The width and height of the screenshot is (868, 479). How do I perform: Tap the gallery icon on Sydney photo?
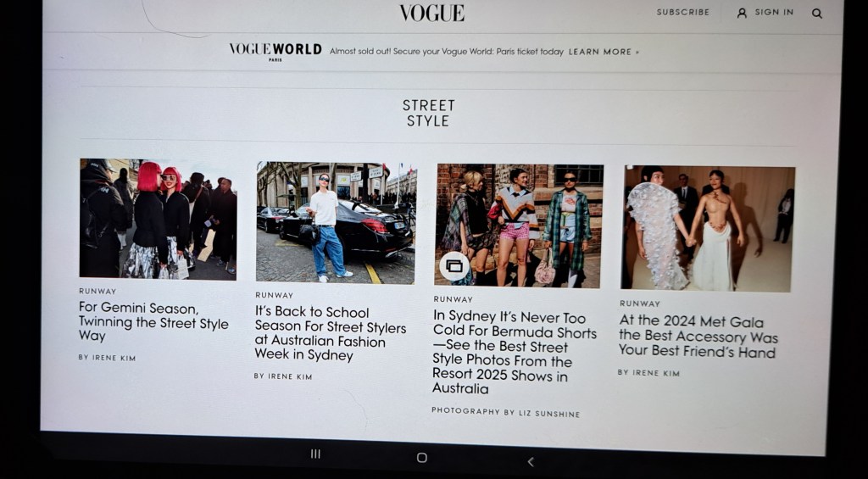click(454, 266)
